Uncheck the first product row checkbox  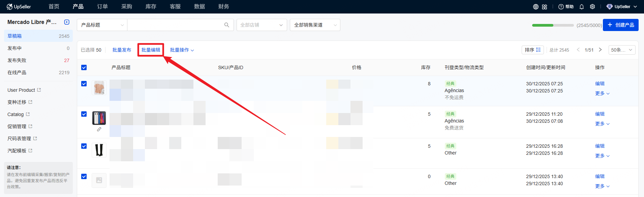coord(84,84)
